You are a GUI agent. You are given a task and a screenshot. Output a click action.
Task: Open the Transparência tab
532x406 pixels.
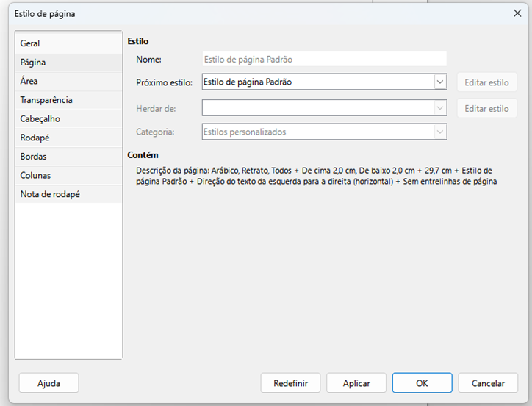(46, 100)
